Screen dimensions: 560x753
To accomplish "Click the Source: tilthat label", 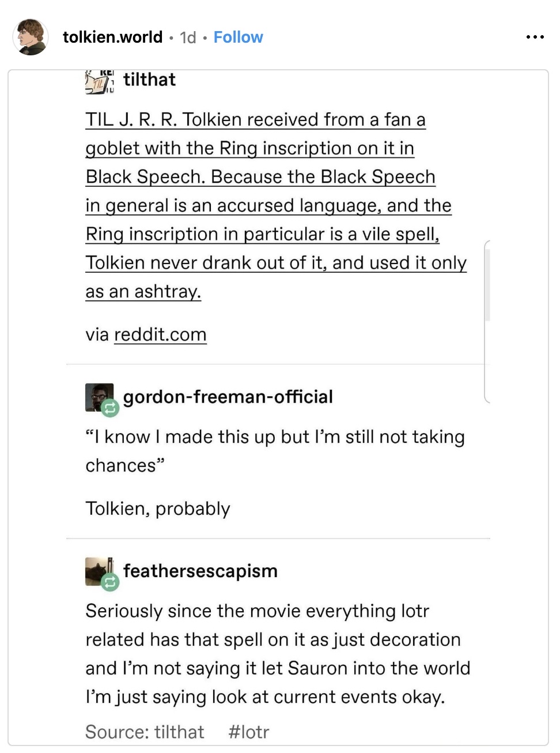I will (145, 732).
